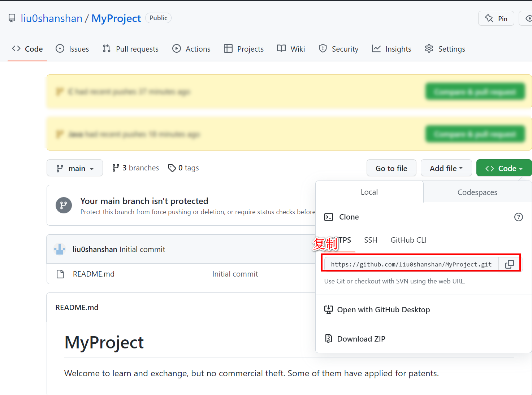The image size is (532, 395).
Task: Select the GitHub CLI clone option
Action: click(408, 240)
